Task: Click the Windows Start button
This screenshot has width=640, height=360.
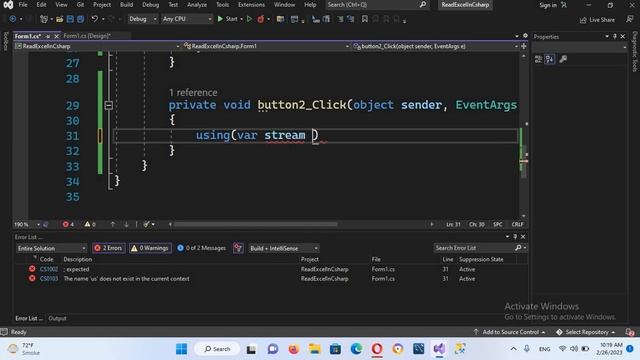Action: 181,349
